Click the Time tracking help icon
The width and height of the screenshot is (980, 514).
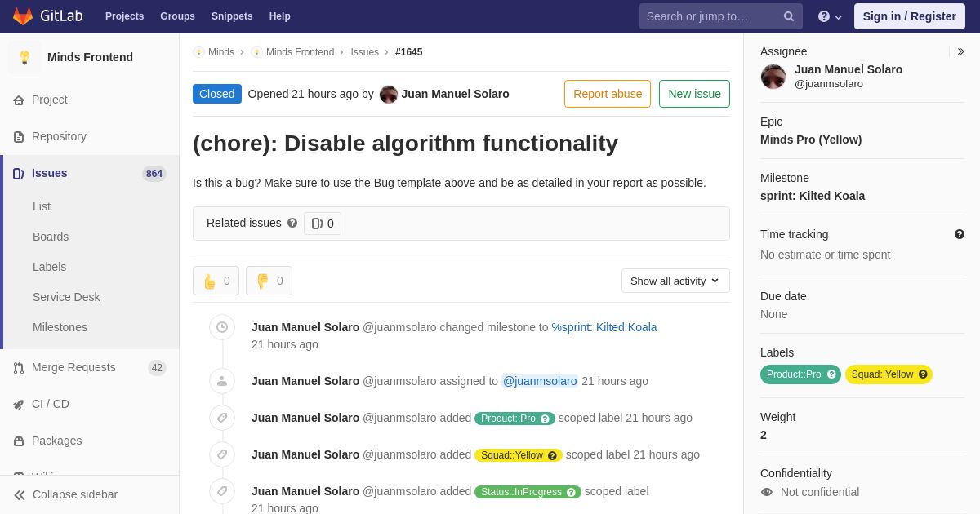[960, 234]
